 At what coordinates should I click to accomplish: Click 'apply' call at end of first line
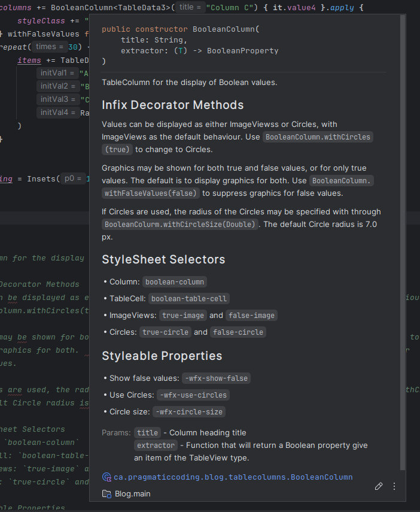pos(342,7)
